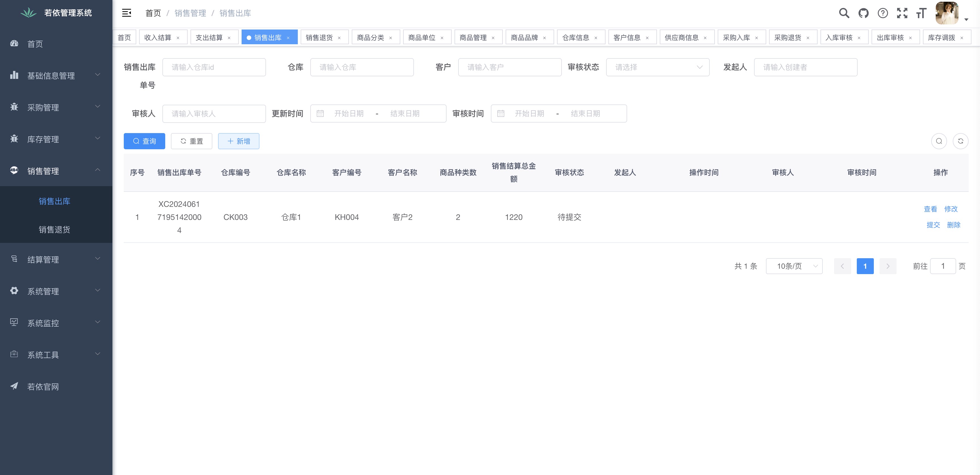This screenshot has height=475, width=980.
Task: Switch to the 首页 tab
Action: (x=124, y=37)
